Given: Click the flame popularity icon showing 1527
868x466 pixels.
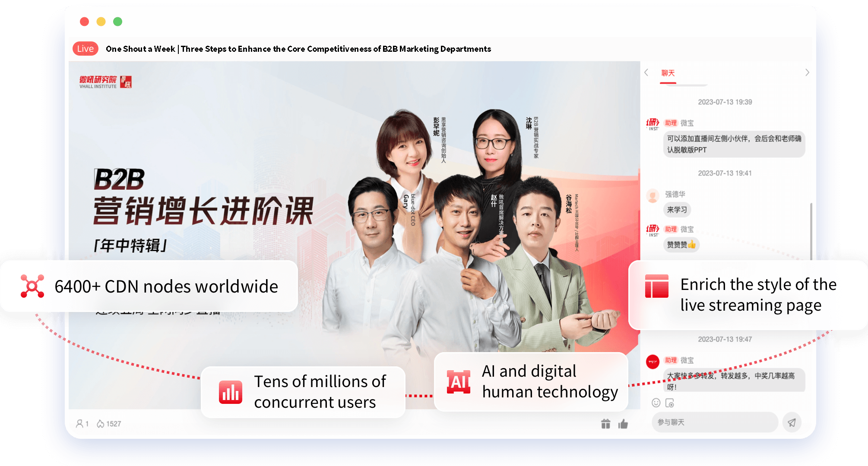Looking at the screenshot, I should coord(101,424).
